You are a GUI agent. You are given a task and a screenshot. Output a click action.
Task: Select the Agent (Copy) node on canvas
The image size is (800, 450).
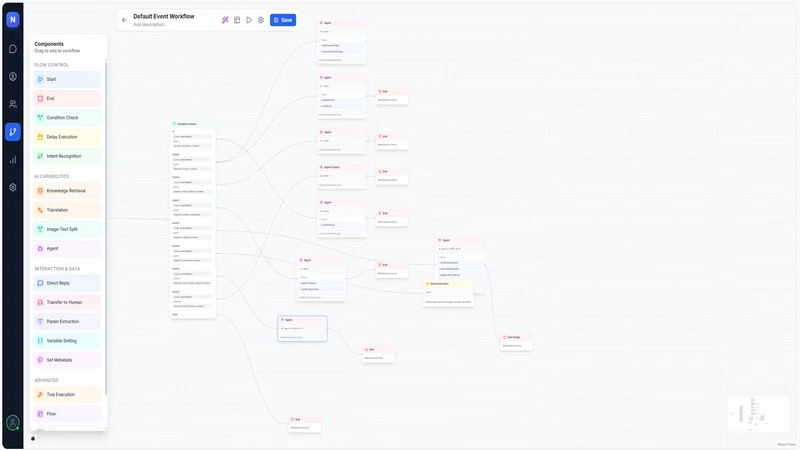(x=341, y=176)
